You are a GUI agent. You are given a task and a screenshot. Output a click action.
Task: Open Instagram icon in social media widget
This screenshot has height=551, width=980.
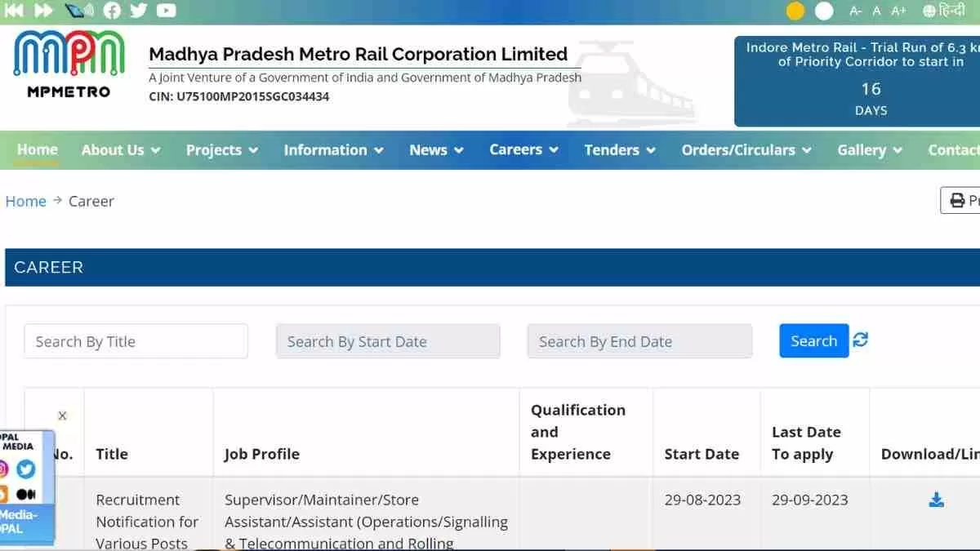3,469
